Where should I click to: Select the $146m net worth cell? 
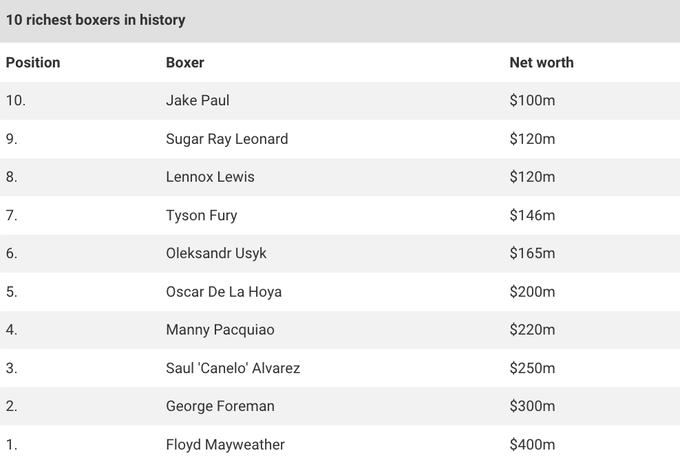[x=532, y=215]
